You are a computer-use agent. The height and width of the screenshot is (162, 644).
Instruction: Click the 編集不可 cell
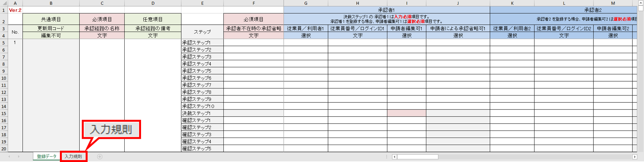point(51,35)
